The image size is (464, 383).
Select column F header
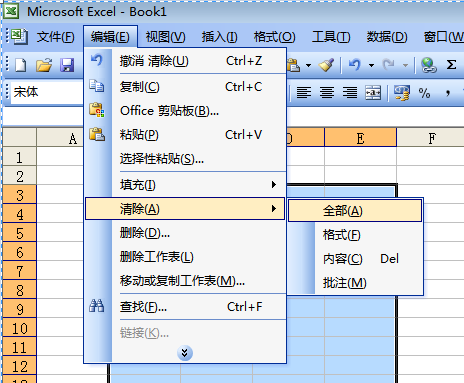pyautogui.click(x=431, y=138)
